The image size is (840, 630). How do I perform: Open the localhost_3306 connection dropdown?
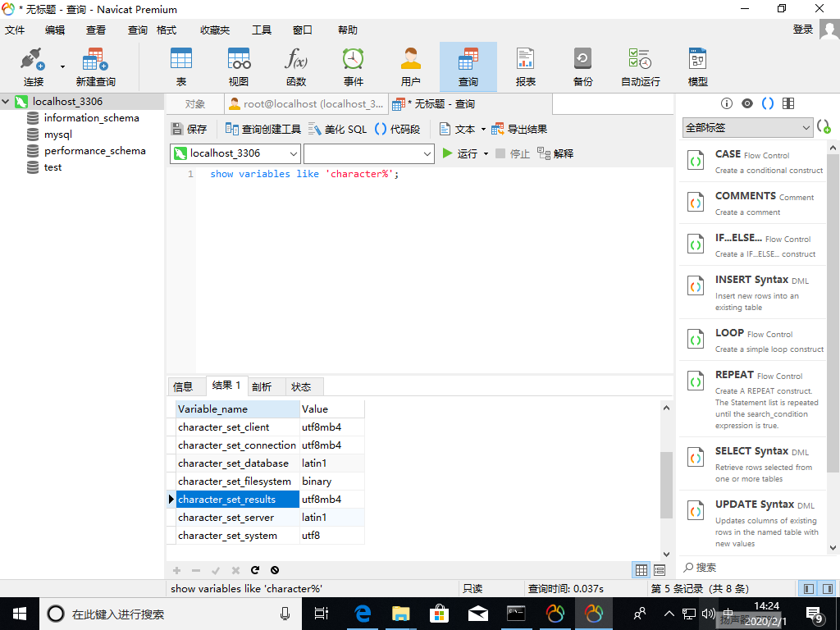235,153
